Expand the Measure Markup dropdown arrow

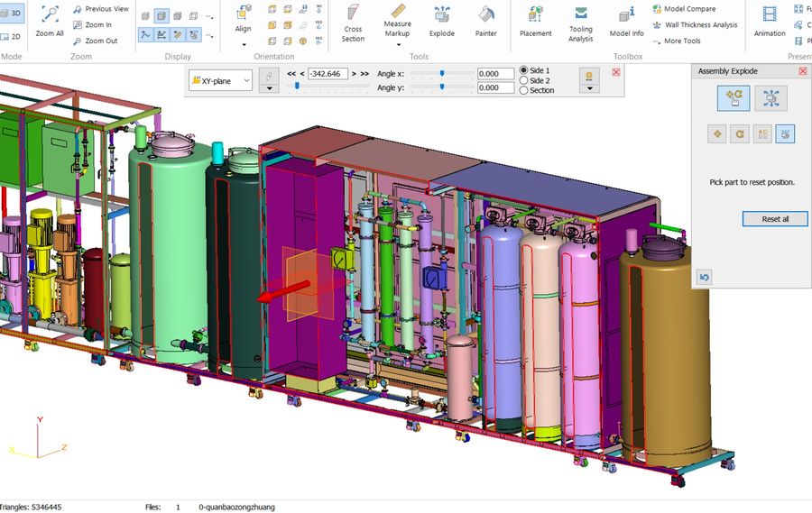pos(398,45)
